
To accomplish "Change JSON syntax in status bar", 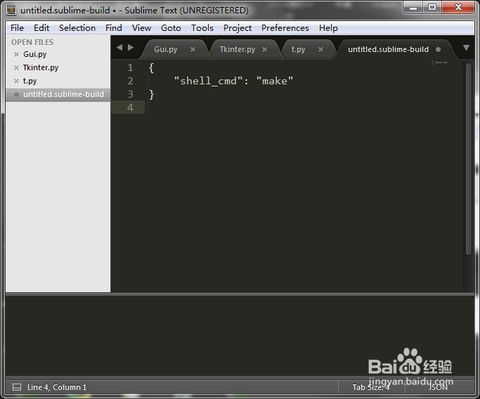I will click(438, 387).
